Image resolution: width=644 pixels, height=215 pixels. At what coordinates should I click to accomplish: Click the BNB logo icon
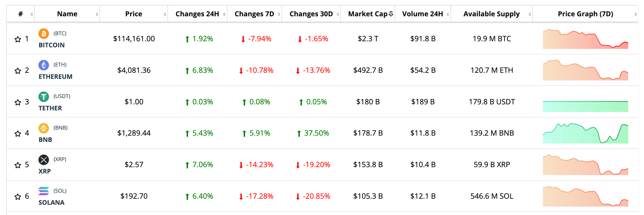[x=44, y=128]
